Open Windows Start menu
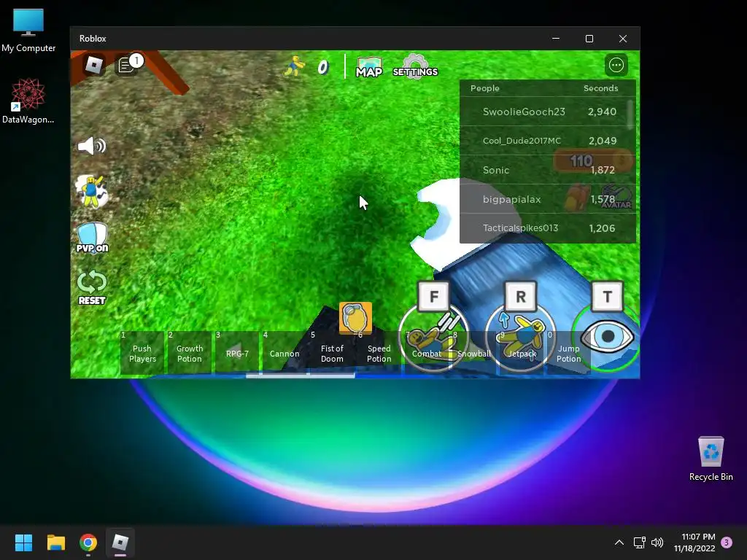 click(x=23, y=542)
